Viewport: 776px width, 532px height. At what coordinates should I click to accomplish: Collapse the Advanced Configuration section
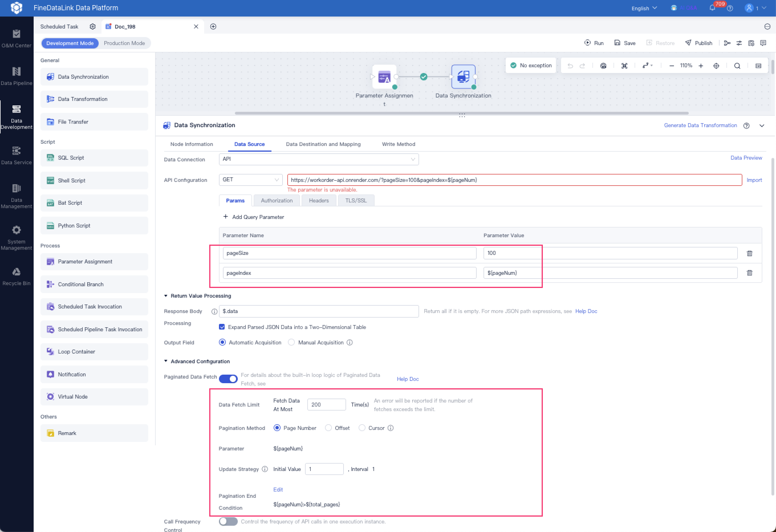(x=166, y=361)
